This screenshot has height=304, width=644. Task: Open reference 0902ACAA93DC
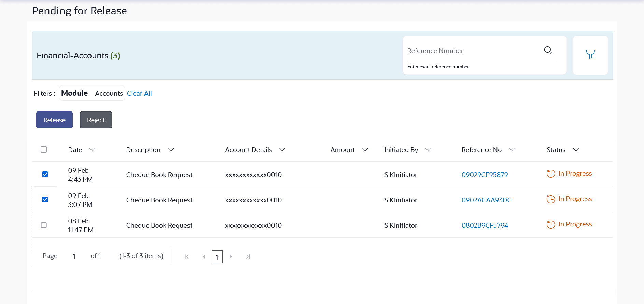pyautogui.click(x=486, y=200)
